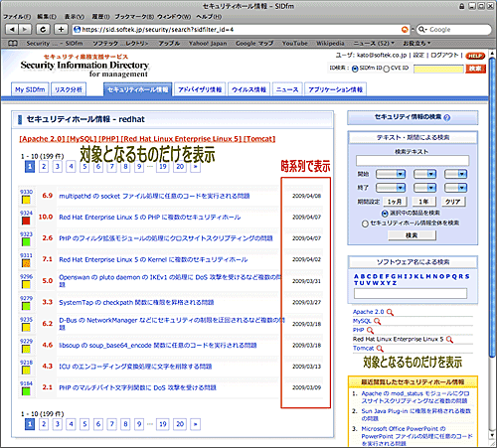Click the yellow severity icon for item 9330
The image size is (497, 448).
(x=26, y=200)
